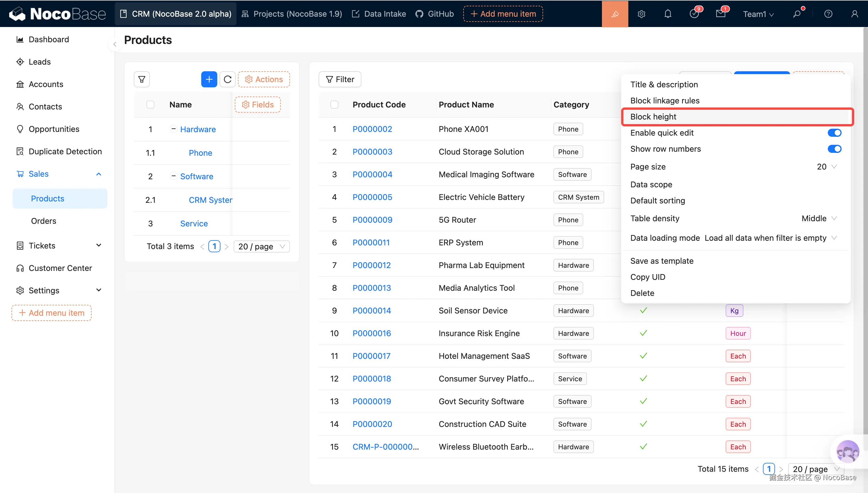Refresh the category tree block
Image resolution: width=868 pixels, height=493 pixels.
tap(227, 79)
